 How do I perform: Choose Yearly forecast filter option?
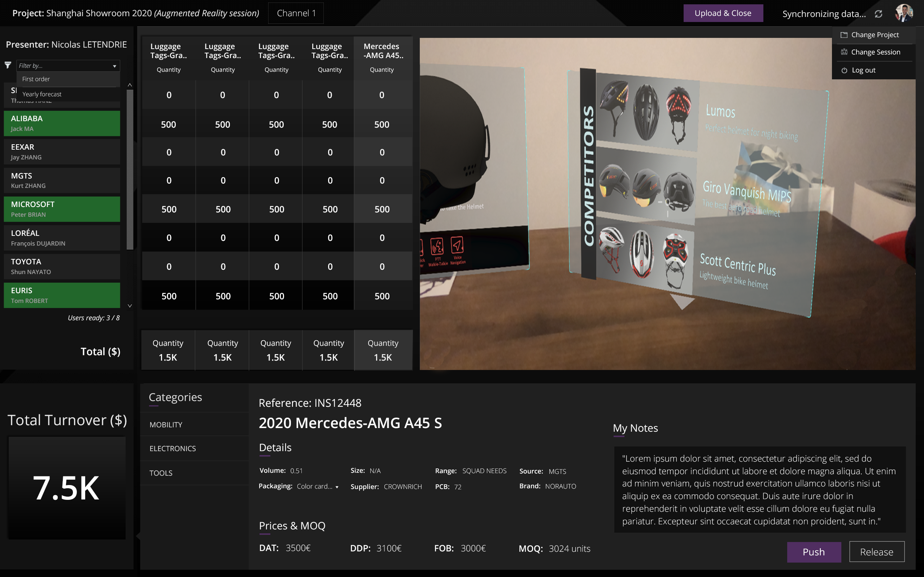(42, 94)
